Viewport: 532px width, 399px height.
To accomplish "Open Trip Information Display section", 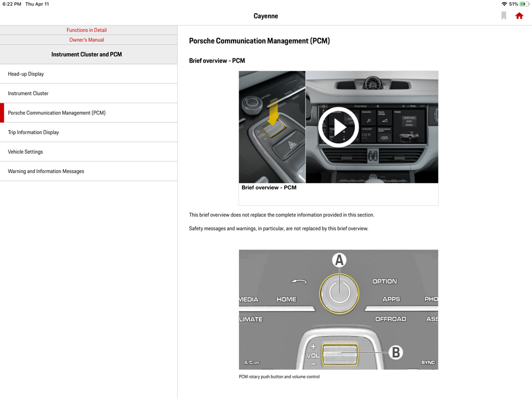I will click(x=88, y=132).
